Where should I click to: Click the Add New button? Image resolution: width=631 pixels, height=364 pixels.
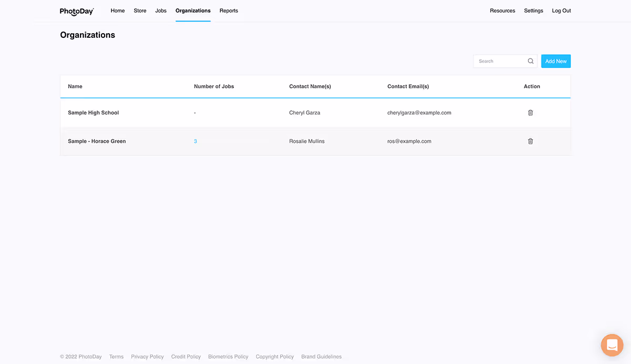click(x=556, y=61)
